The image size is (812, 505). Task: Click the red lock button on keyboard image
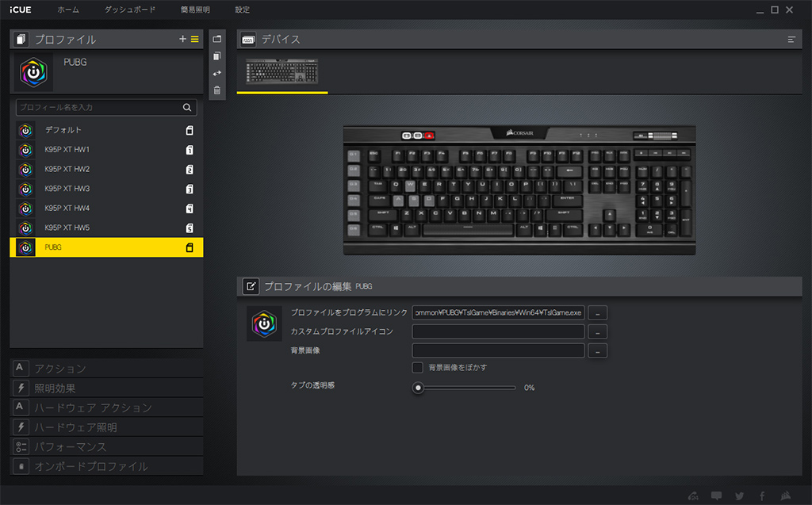coord(429,136)
